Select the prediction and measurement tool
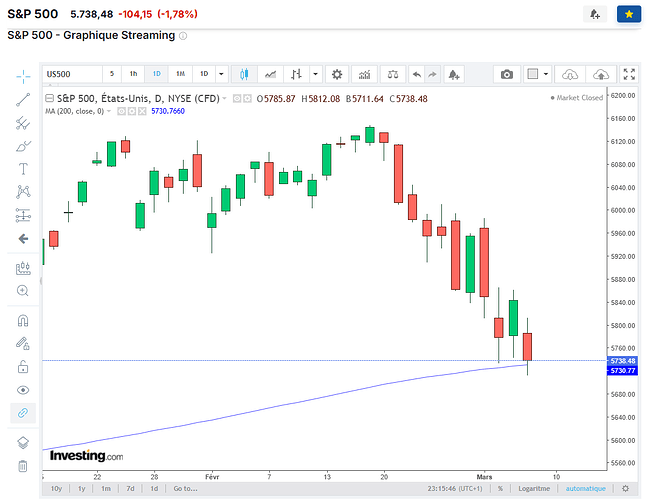 23,215
